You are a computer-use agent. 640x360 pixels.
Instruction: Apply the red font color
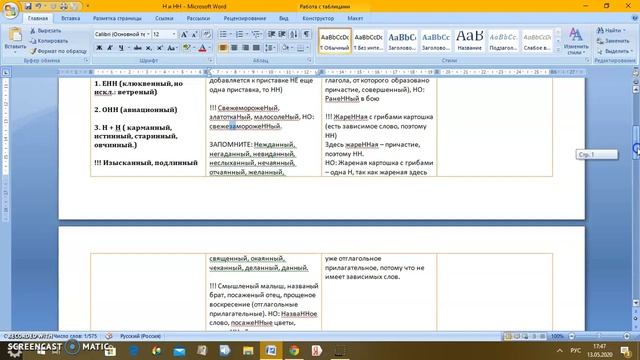[x=202, y=48]
